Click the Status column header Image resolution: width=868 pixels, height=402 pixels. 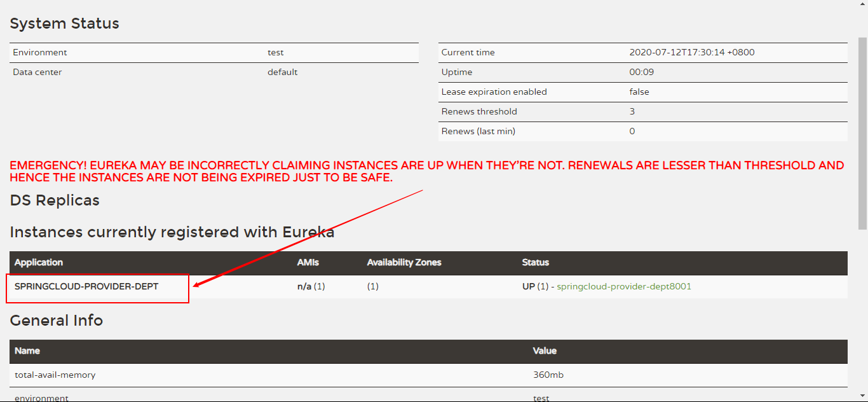[x=535, y=262]
